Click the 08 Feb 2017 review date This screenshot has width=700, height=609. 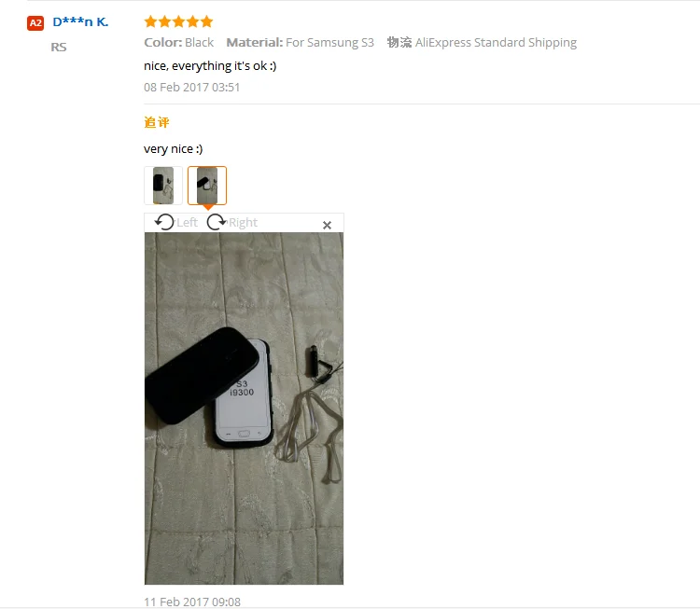[x=192, y=87]
